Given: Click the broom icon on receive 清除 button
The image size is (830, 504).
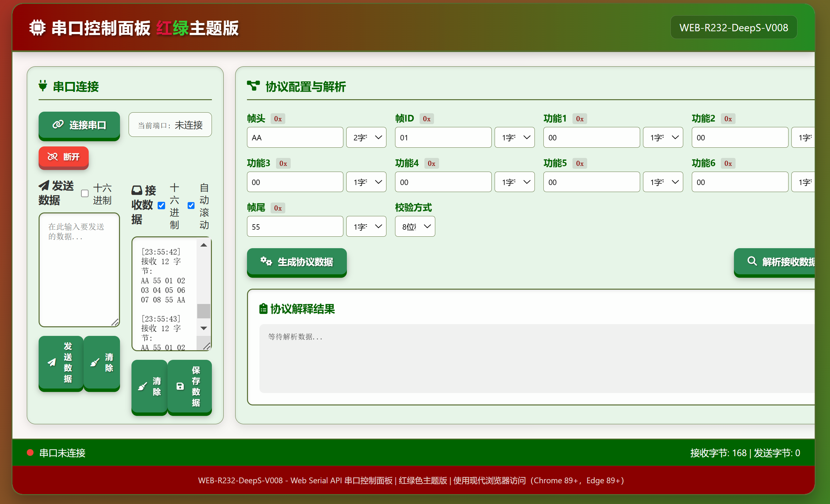Looking at the screenshot, I should pos(143,386).
